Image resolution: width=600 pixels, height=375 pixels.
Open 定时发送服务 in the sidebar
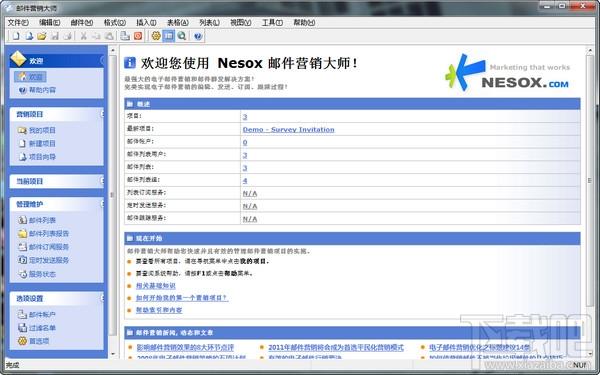click(43, 260)
